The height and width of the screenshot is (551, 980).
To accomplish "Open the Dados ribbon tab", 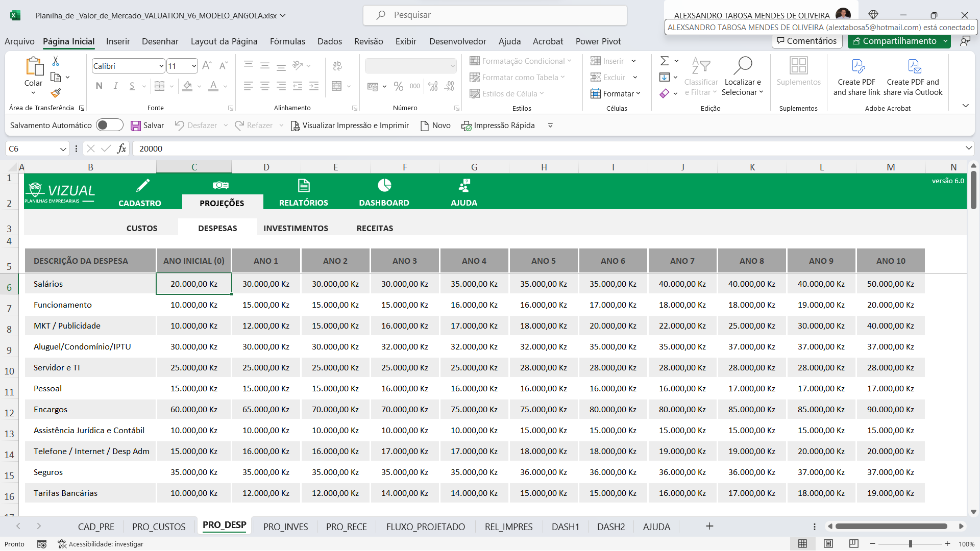I will coord(329,41).
